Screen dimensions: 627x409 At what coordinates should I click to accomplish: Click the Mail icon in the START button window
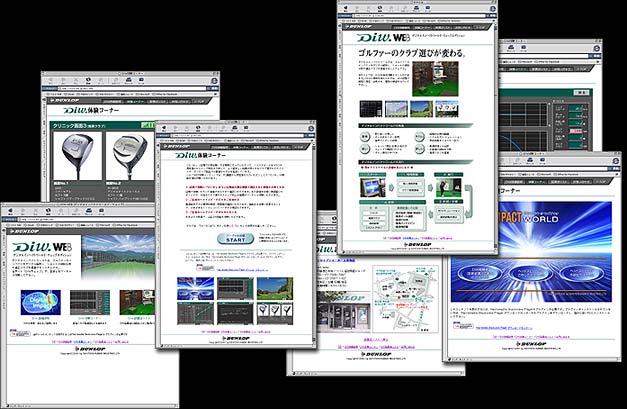click(x=246, y=128)
